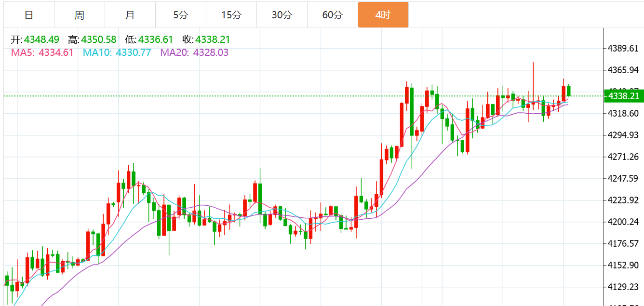Viewport: 644px width, 306px height.
Task: Switch to the 日 (daily) chart tab
Action: [29, 15]
